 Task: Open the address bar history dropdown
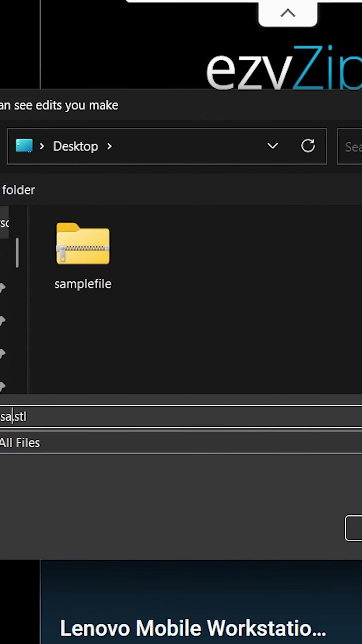[x=273, y=146]
